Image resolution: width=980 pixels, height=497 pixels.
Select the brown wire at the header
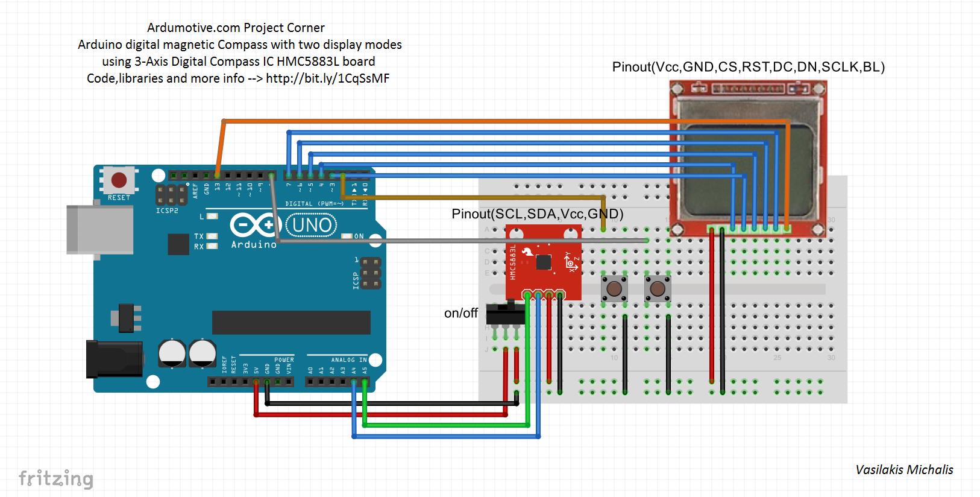click(x=473, y=197)
